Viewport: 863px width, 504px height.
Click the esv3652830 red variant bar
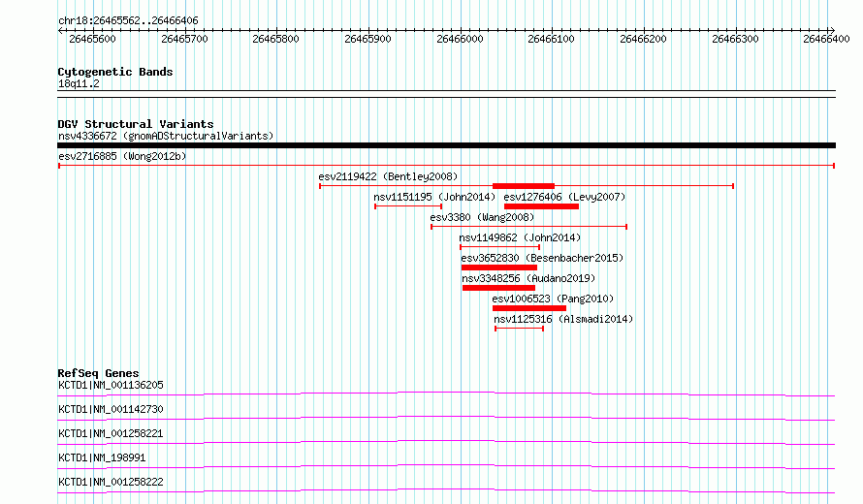click(x=499, y=268)
